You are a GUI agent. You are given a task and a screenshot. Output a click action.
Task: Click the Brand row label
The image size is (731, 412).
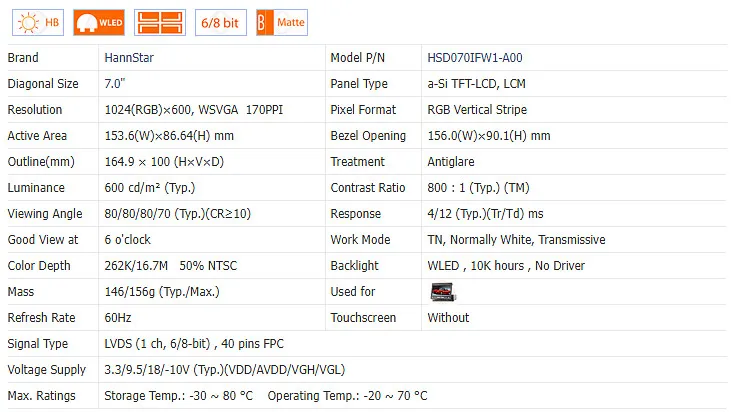(23, 58)
